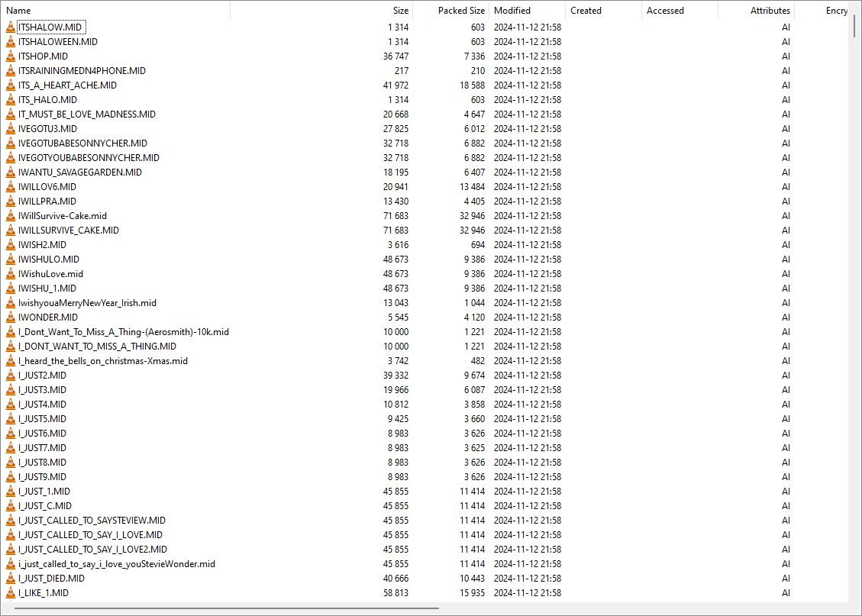Image resolution: width=862 pixels, height=616 pixels.
Task: Click the icon for I_LIKE_1.MID
Action: point(11,593)
